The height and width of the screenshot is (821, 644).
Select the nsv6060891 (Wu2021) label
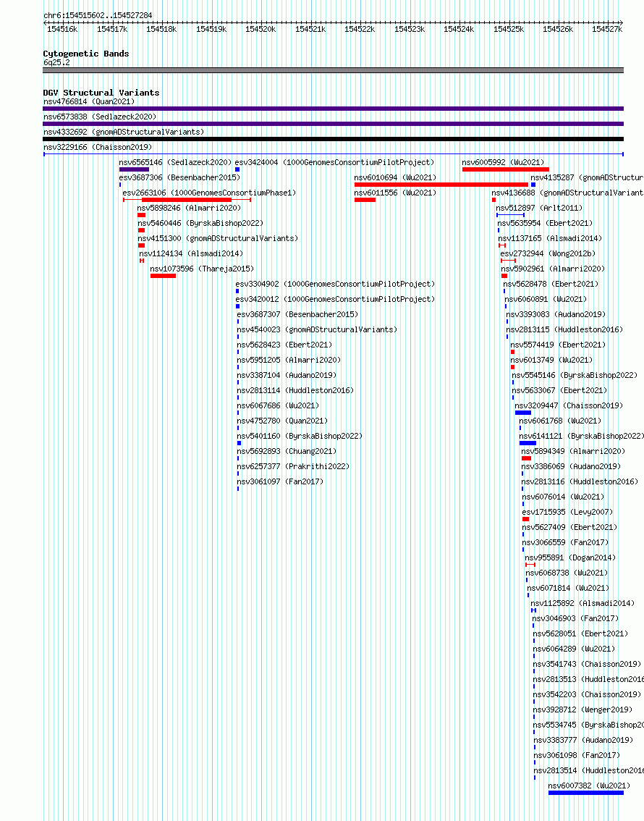tap(546, 299)
